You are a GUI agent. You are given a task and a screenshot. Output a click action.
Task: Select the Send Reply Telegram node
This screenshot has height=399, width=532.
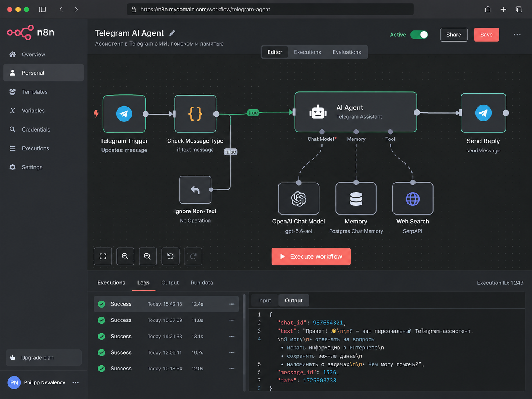[484, 113]
